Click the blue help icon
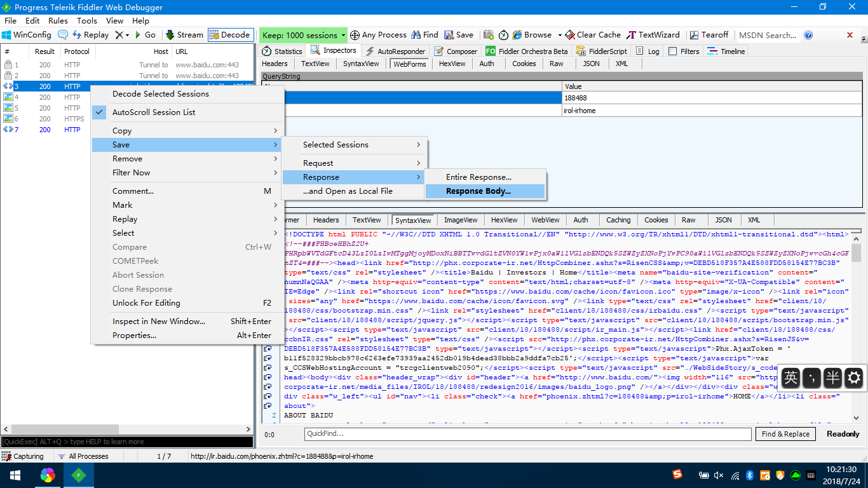Image resolution: width=868 pixels, height=488 pixels. pyautogui.click(x=808, y=35)
